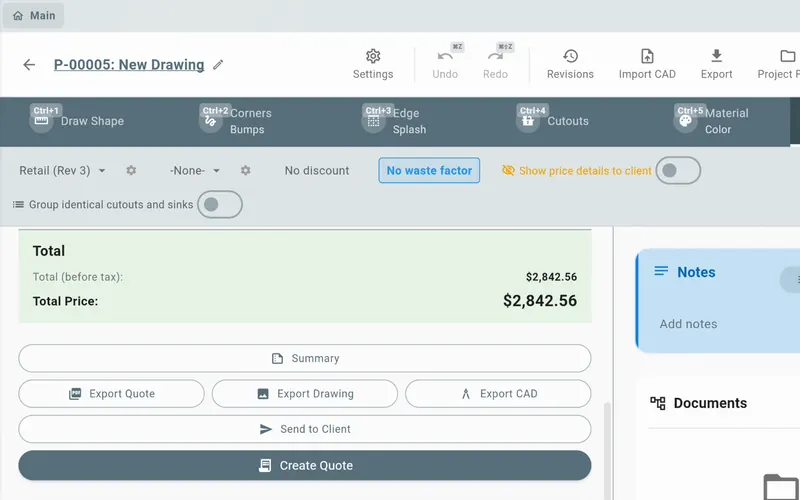Click the Export Quote button
Viewport: 800px width, 500px height.
[111, 393]
